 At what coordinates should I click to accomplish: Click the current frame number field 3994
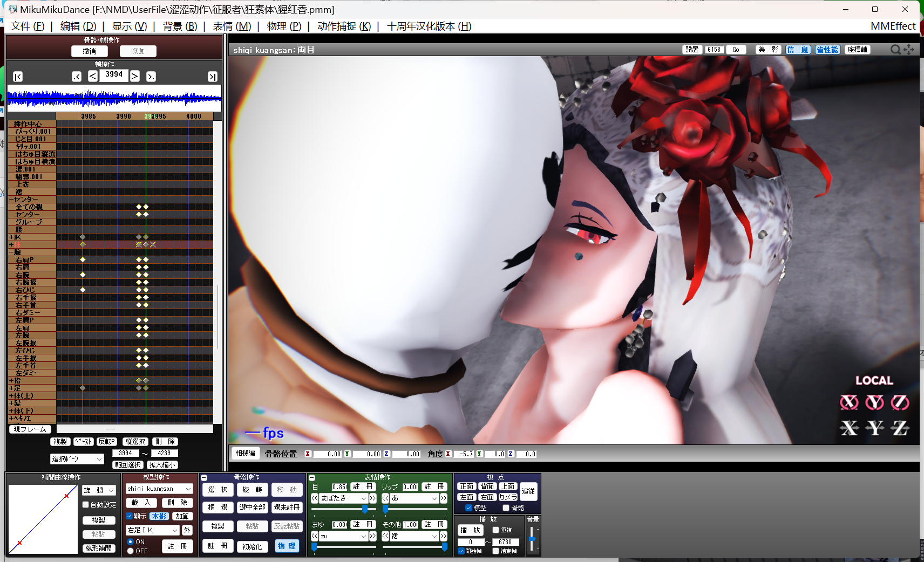coord(114,75)
